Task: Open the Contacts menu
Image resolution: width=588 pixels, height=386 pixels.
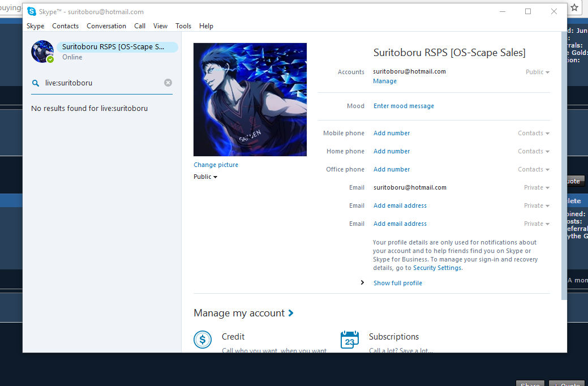Action: tap(65, 26)
